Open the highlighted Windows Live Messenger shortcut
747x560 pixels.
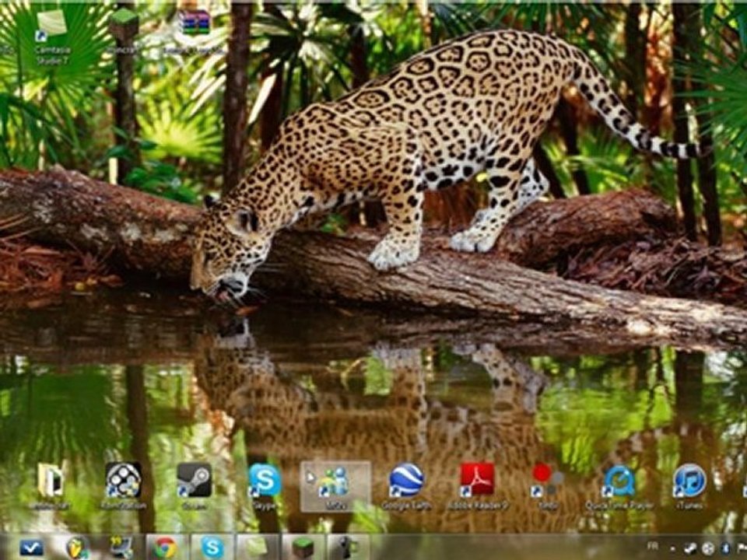click(335, 485)
